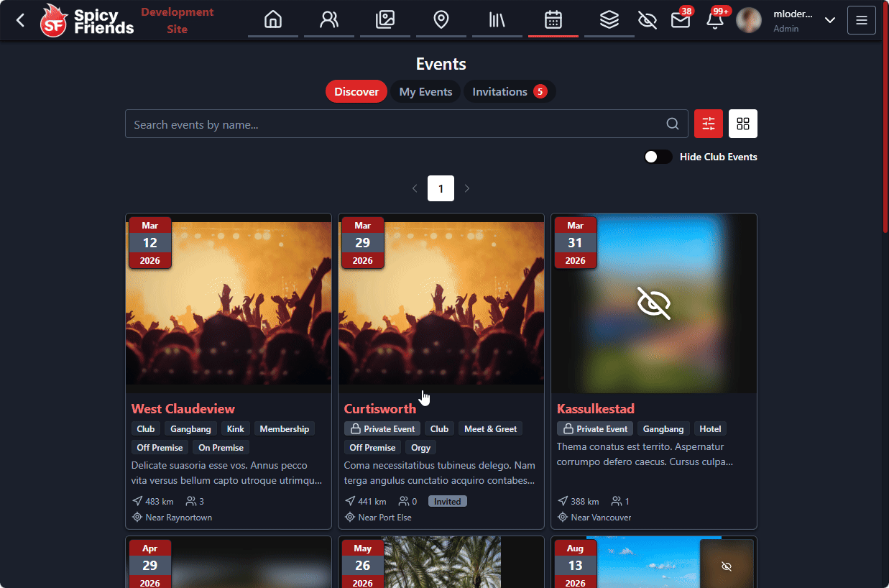This screenshot has height=588, width=889.
Task: Open the Home icon in navigation bar
Action: click(273, 19)
